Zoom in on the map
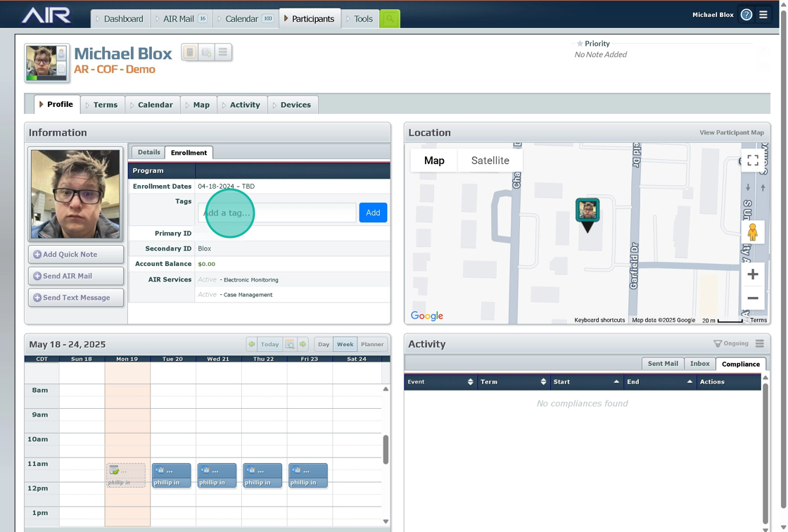Viewport: 788px width, 532px height. 752,274
